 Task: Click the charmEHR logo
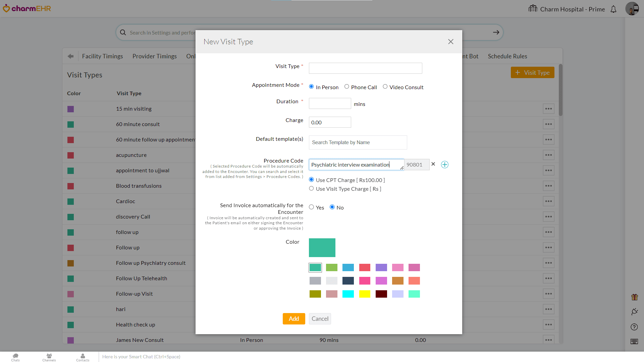point(27,8)
